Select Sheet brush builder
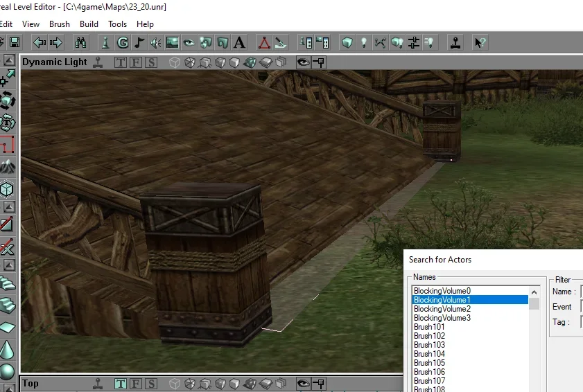The image size is (583, 392). coord(8,328)
